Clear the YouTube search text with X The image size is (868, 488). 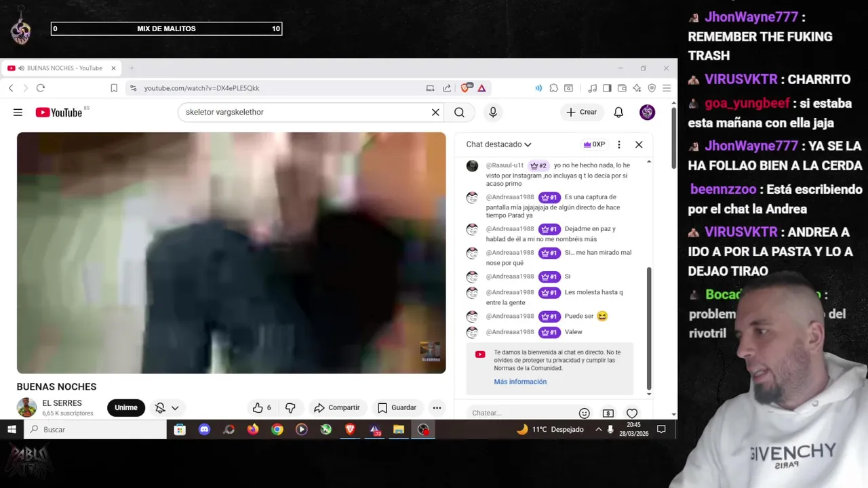[435, 113]
